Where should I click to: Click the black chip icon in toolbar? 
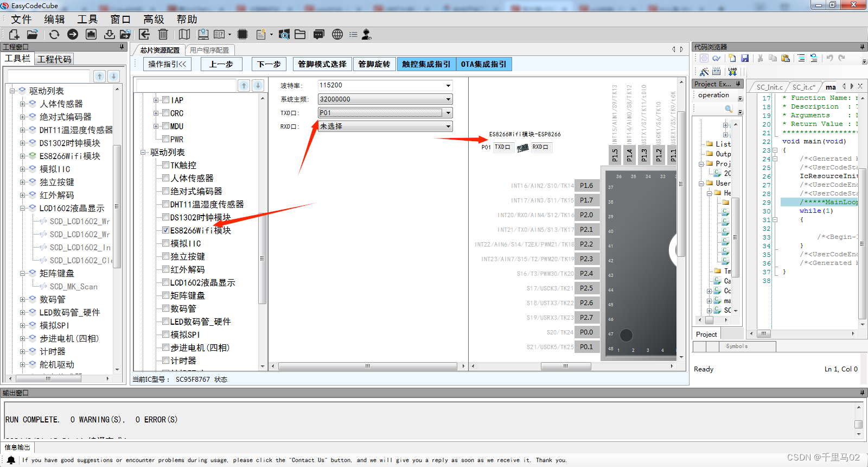point(242,34)
